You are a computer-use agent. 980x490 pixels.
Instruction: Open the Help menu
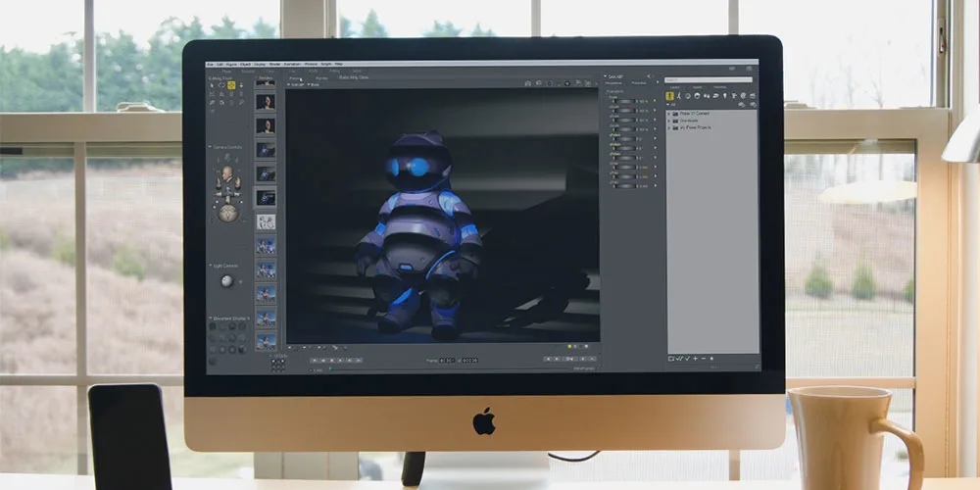click(339, 65)
